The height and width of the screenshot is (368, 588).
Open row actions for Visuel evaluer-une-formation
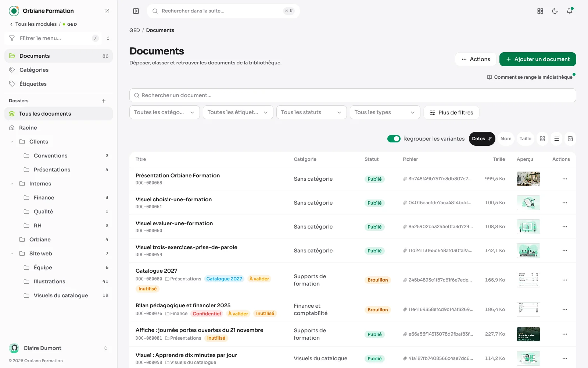tap(565, 227)
